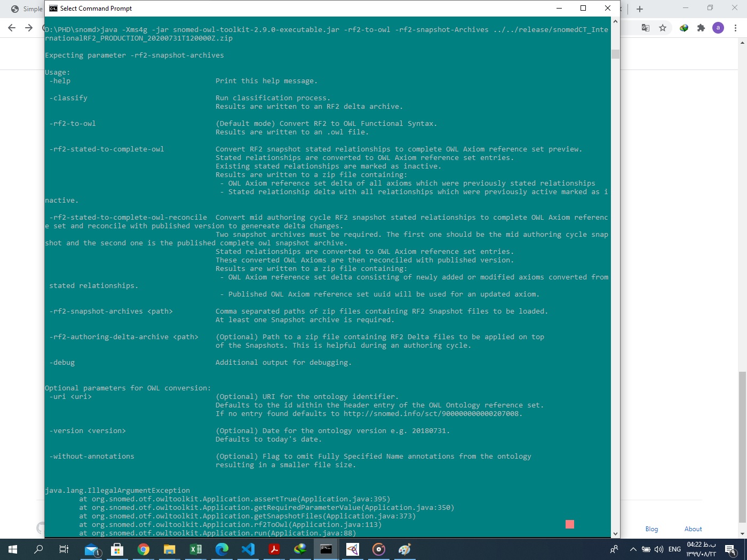Click the Command Prompt scrollbar down arrow
Screen dimensions: 747x560
[x=615, y=533]
